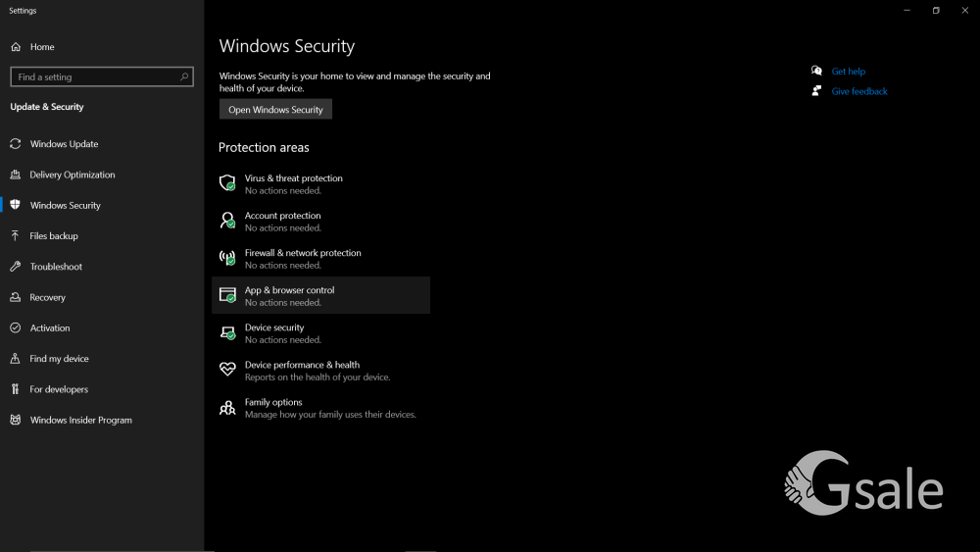Open the Get help link

[848, 72]
